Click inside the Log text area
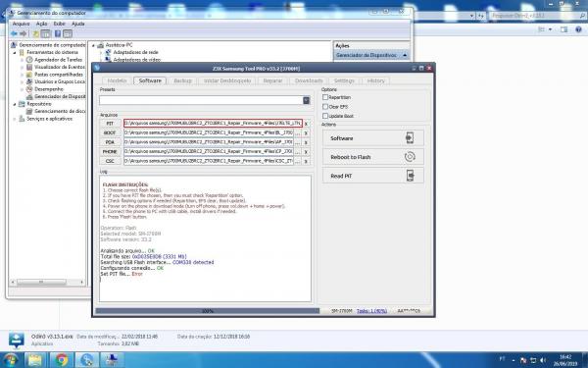The image size is (588, 368). [205, 238]
